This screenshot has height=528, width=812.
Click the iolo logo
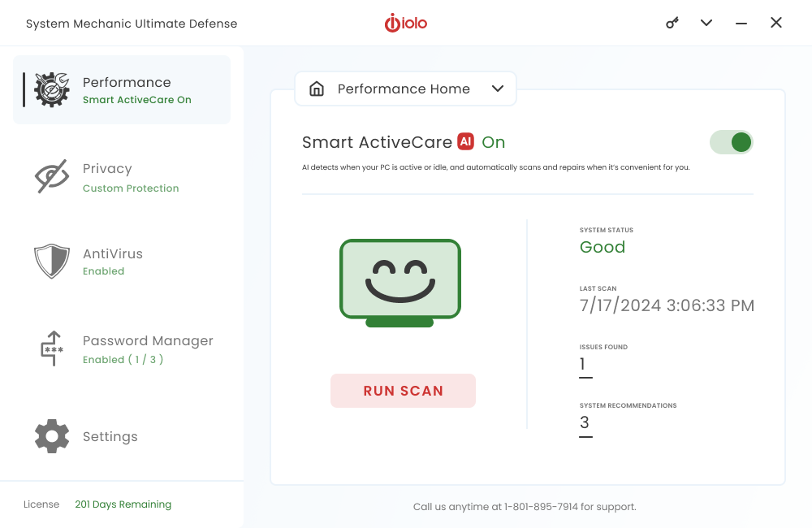(405, 23)
